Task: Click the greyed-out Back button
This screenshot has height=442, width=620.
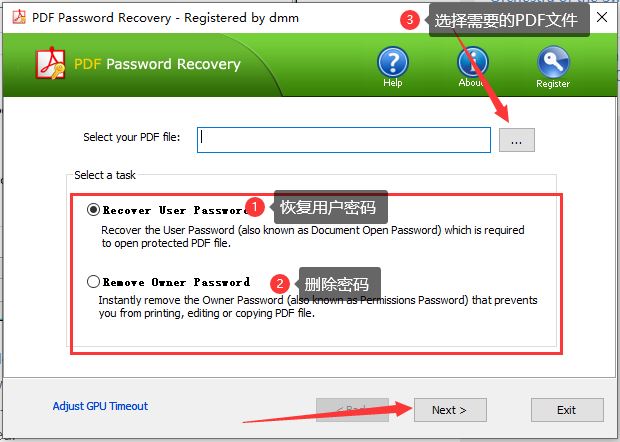Action: [x=352, y=410]
